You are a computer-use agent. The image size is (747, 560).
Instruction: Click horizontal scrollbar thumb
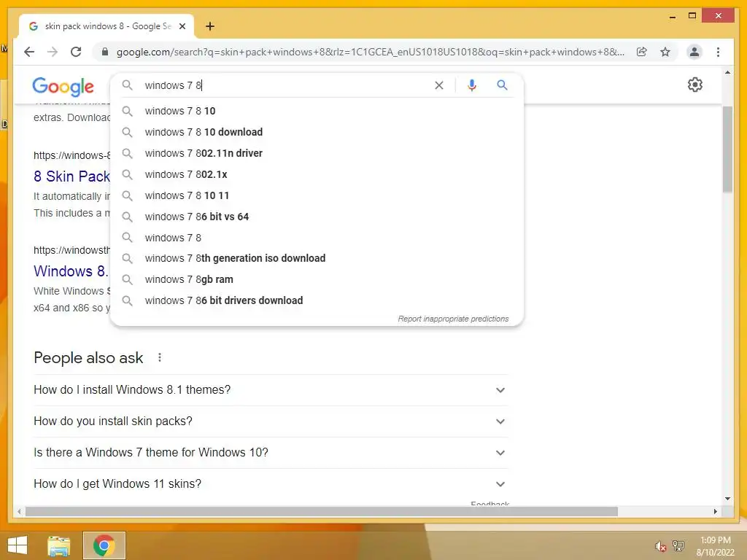coord(322,511)
